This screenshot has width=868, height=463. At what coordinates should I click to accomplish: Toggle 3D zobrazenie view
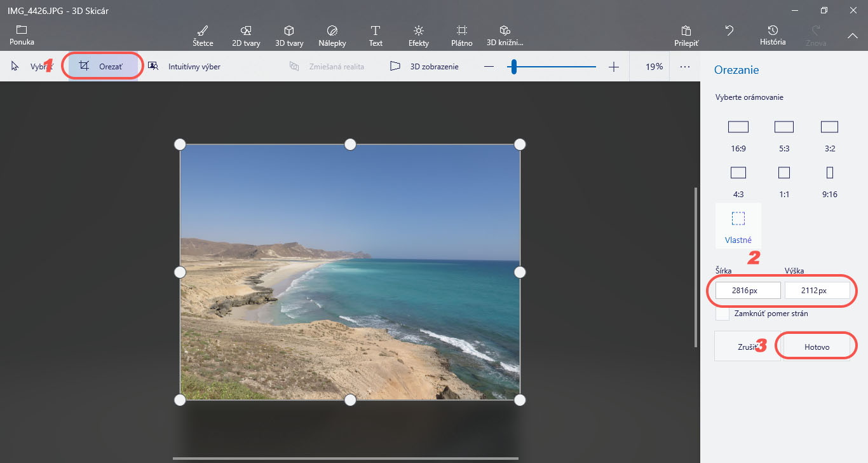point(424,66)
